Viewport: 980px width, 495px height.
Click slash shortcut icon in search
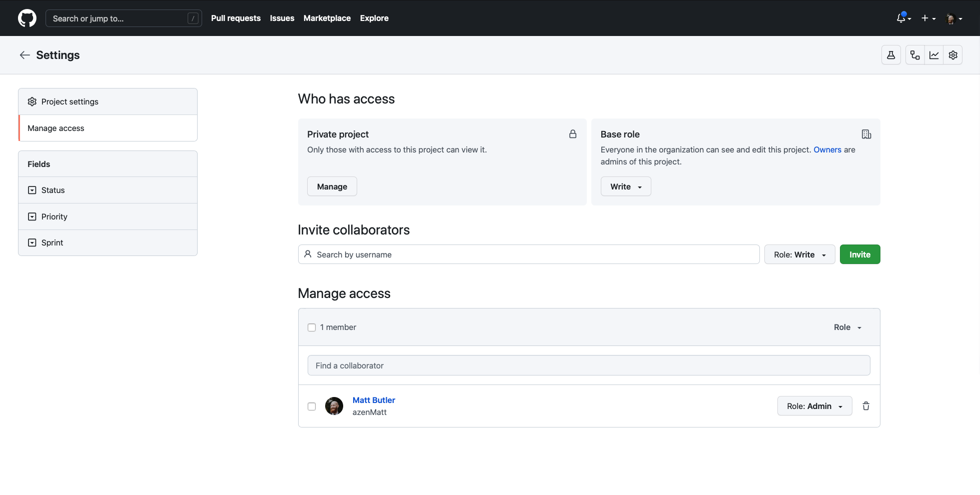193,18
